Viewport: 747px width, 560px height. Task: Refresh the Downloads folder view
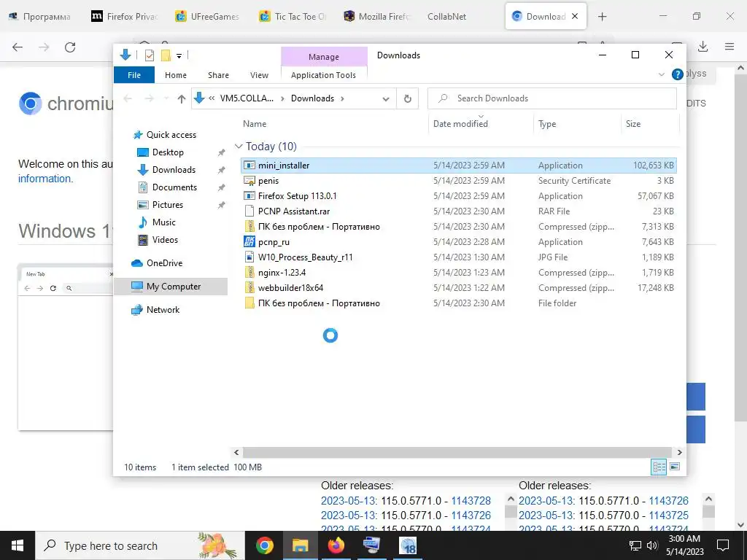(407, 98)
